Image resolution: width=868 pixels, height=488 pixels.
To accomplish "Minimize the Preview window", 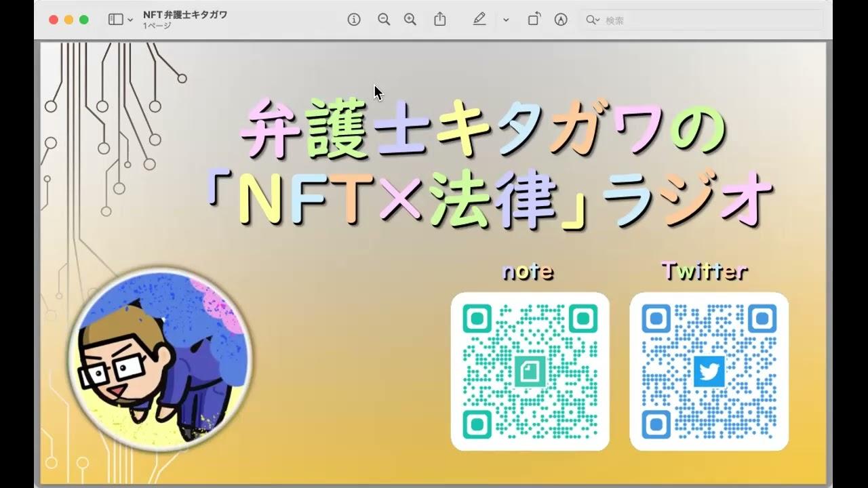I will [x=68, y=20].
